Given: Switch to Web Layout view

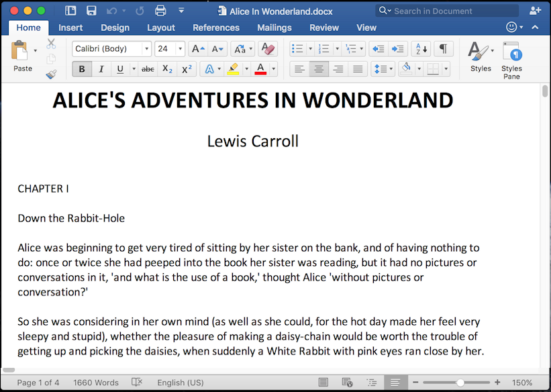Looking at the screenshot, I should click(x=347, y=382).
